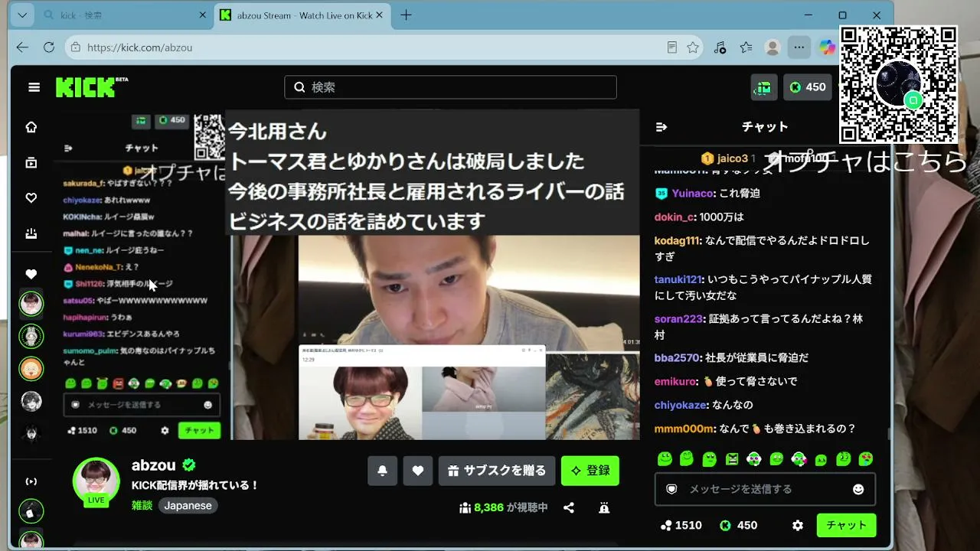
Task: Open chat settings gear
Action: coord(798,526)
